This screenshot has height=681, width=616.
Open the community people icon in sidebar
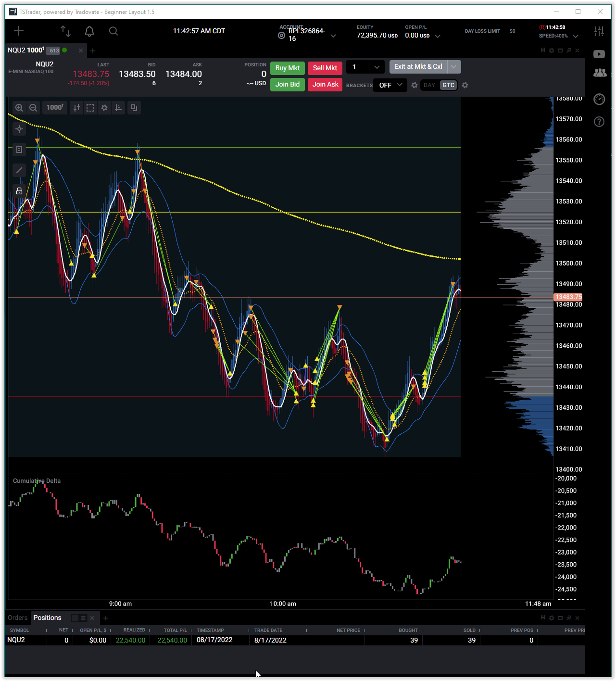point(600,73)
